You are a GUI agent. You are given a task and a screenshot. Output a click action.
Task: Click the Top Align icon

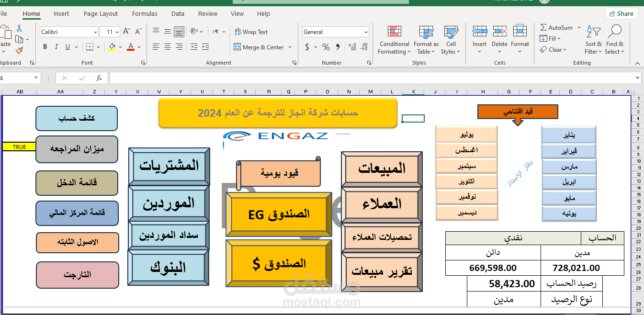(156, 32)
